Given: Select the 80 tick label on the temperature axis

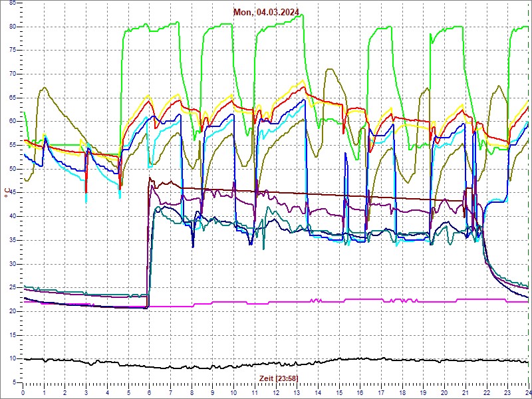Looking at the screenshot, I should (x=13, y=27).
